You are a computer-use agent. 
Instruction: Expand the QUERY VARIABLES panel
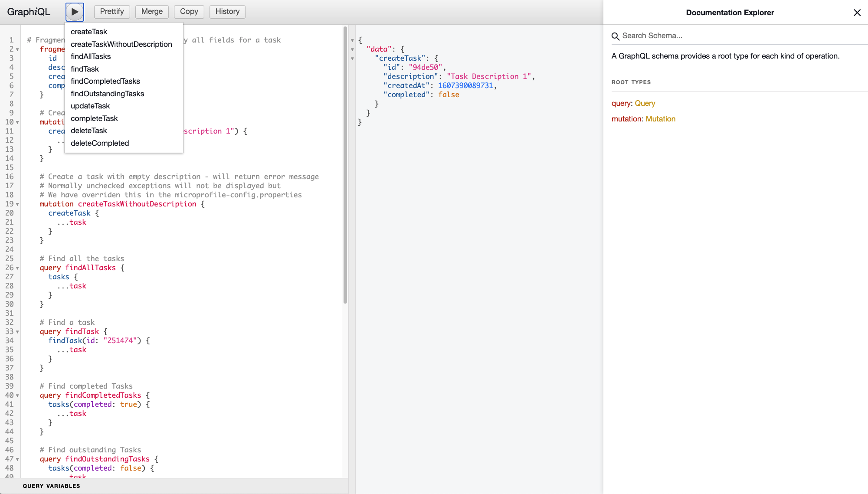(x=51, y=486)
